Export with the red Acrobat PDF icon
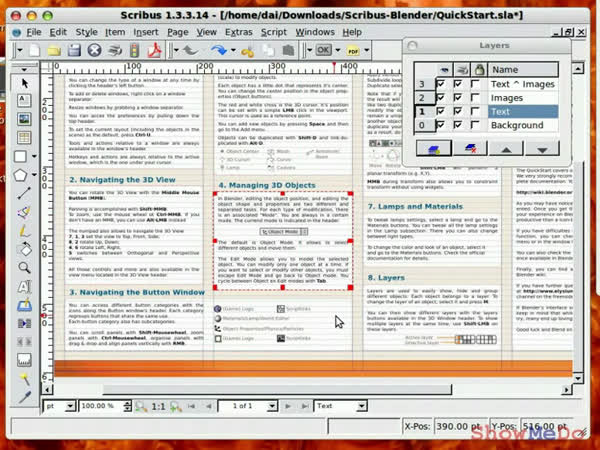The image size is (600, 450). pos(154,51)
